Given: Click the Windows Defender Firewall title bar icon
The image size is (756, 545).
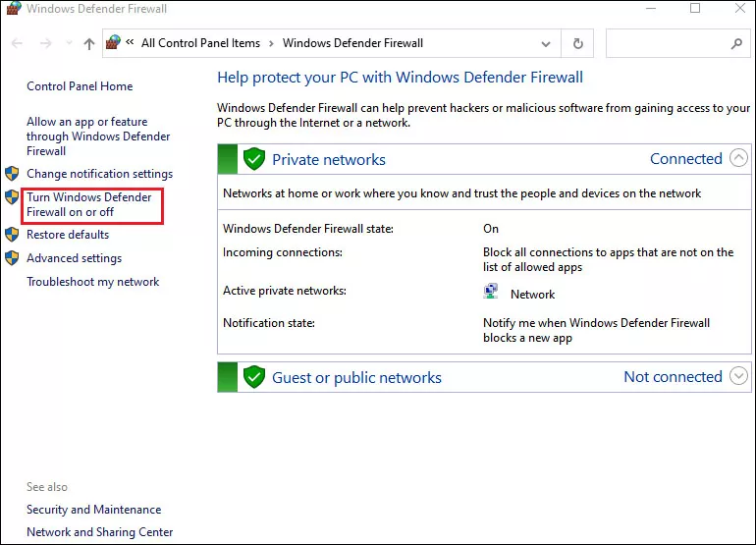Looking at the screenshot, I should 14,8.
